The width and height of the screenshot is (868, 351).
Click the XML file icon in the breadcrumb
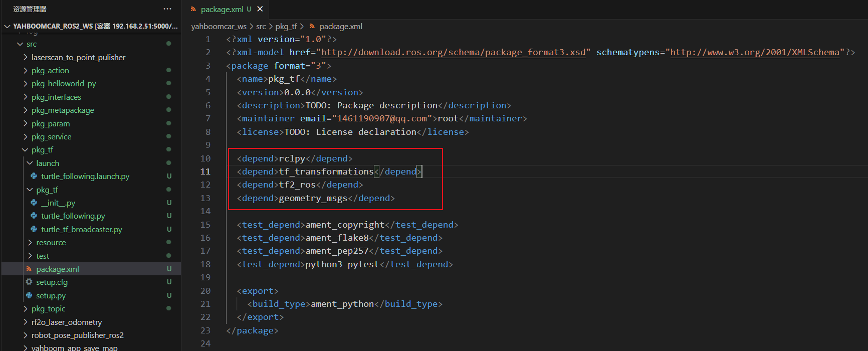[x=312, y=26]
